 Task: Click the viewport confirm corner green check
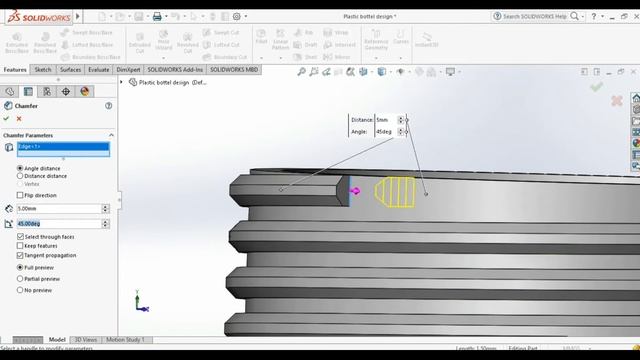click(596, 87)
